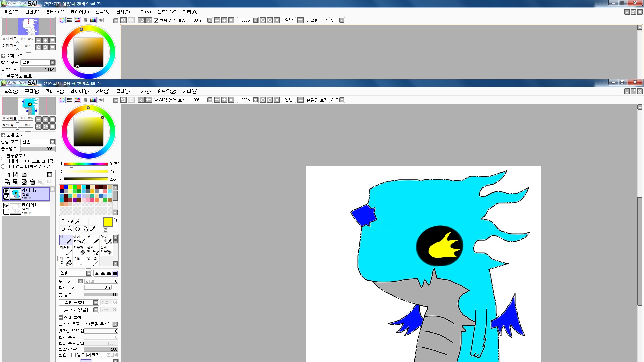The width and height of the screenshot is (644, 362).
Task: Open 필터 menu in the lower window
Action: pyautogui.click(x=123, y=92)
